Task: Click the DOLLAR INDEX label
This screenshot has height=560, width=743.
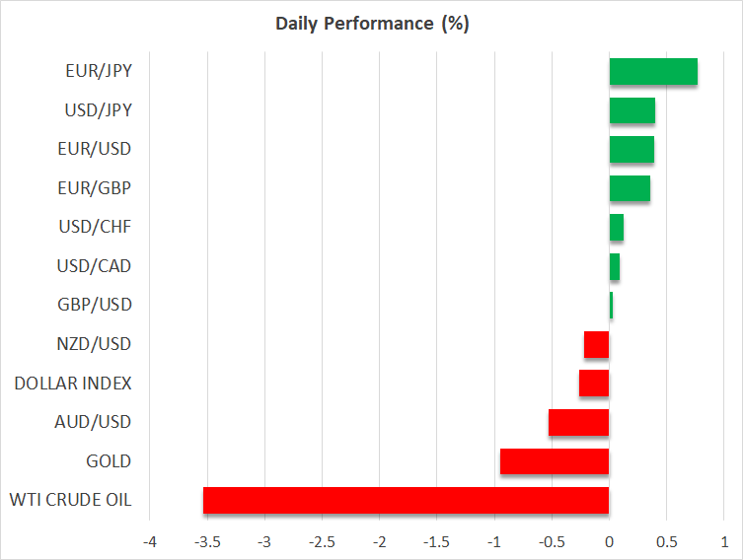Action: coord(73,383)
